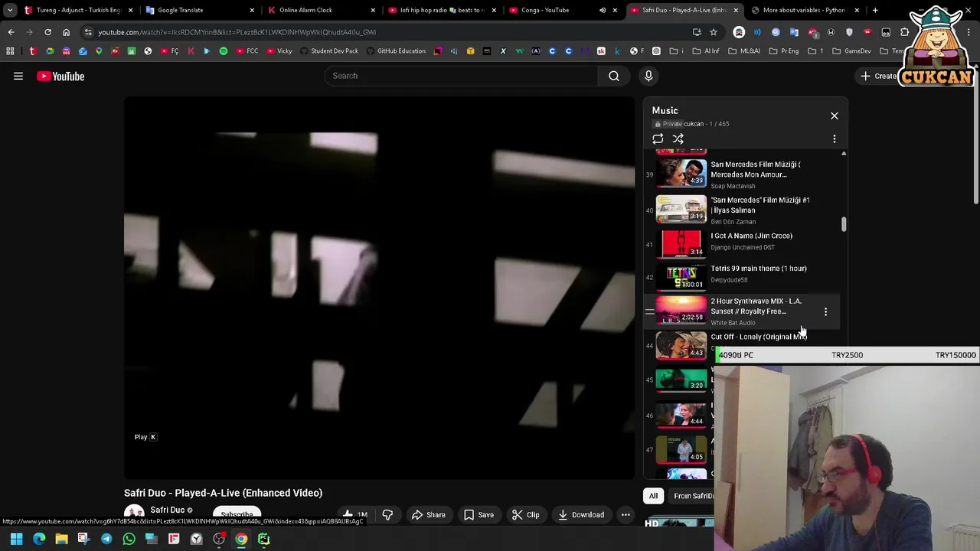Image resolution: width=980 pixels, height=551 pixels.
Task: Click the search magnifier button
Action: pos(613,76)
